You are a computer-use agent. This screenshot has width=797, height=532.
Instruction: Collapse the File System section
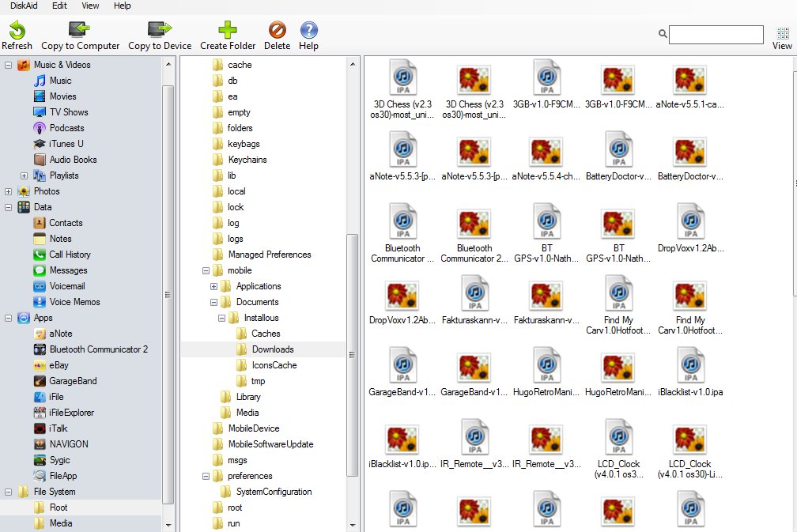pos(8,492)
